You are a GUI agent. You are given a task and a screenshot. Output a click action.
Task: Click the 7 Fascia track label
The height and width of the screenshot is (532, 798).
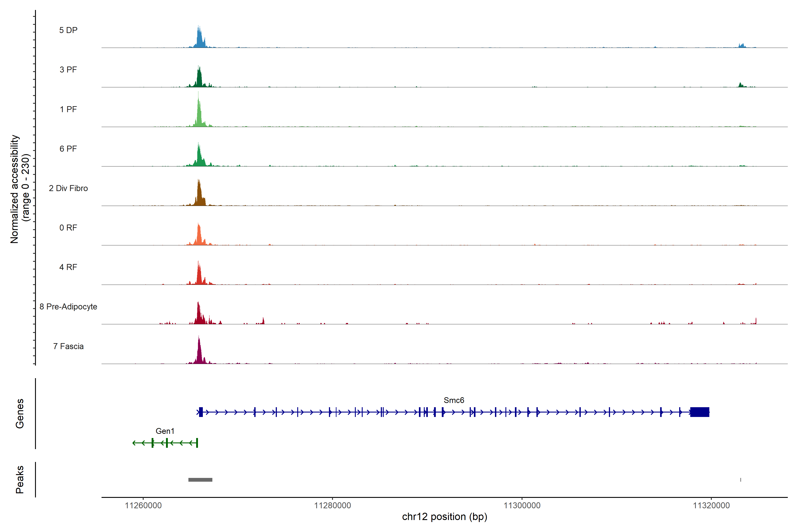(x=68, y=346)
